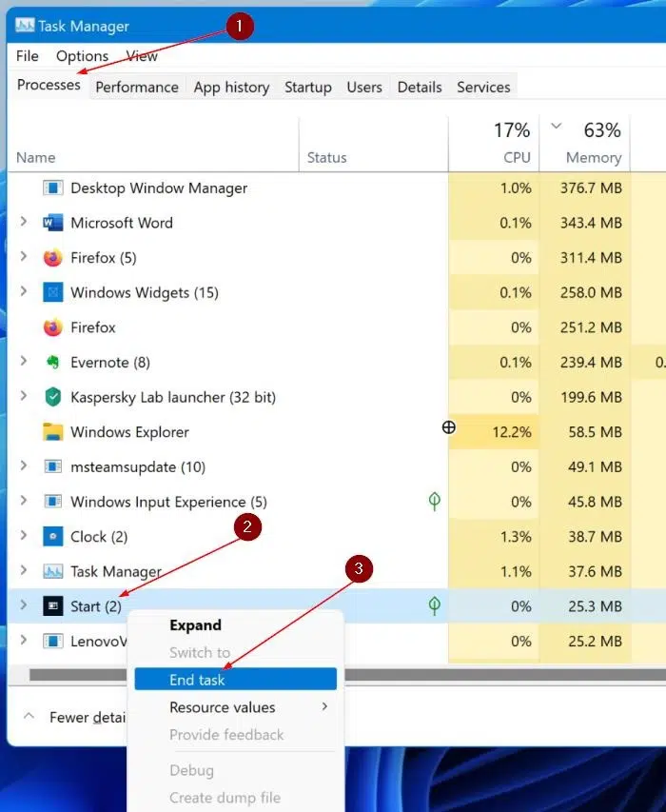Click the Task Manager title bar icon

pos(25,25)
